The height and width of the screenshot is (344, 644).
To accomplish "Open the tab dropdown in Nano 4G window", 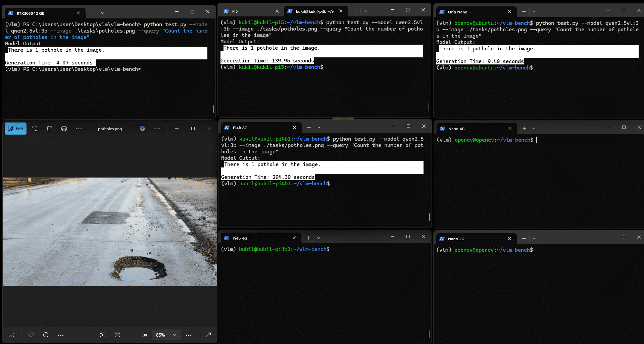I will click(x=534, y=129).
